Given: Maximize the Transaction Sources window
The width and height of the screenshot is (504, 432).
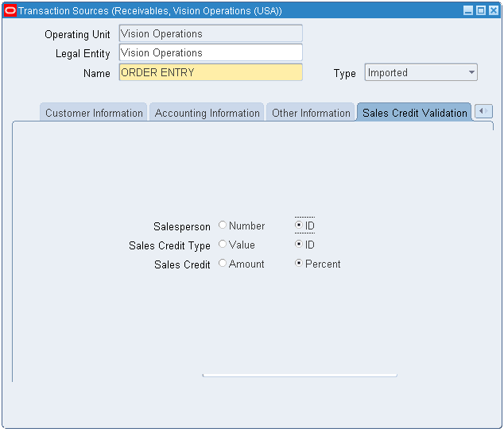Looking at the screenshot, I should (x=480, y=11).
